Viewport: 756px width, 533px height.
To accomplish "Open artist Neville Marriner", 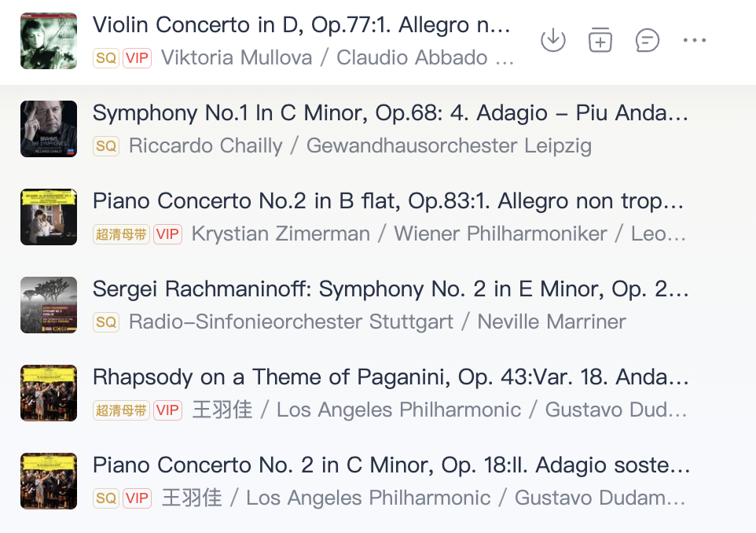I will [x=551, y=322].
